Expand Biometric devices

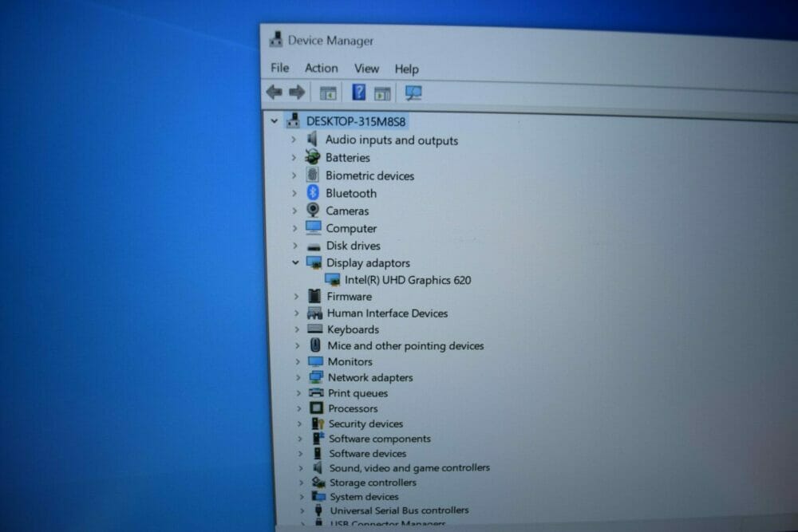(x=294, y=175)
